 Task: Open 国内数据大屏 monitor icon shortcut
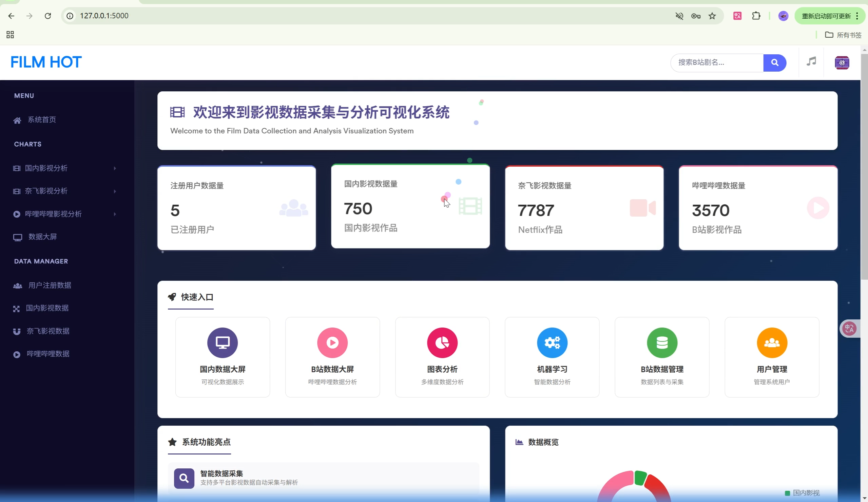(x=222, y=342)
